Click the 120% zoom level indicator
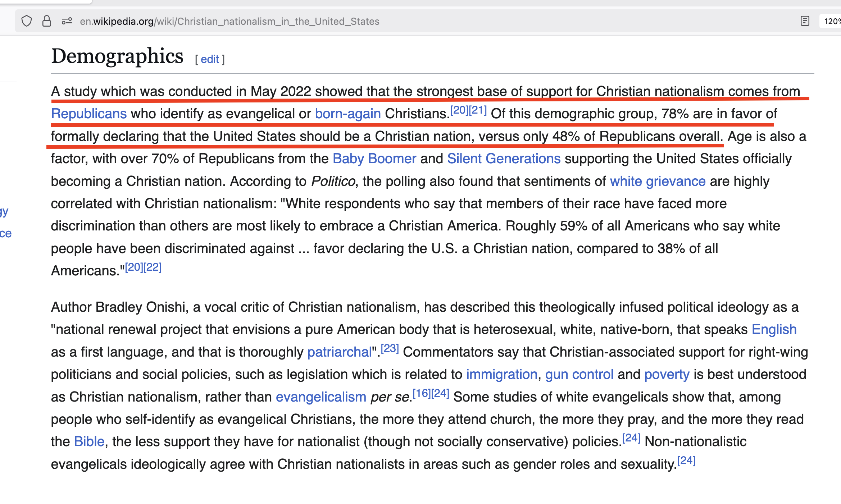The height and width of the screenshot is (504, 841). [832, 22]
